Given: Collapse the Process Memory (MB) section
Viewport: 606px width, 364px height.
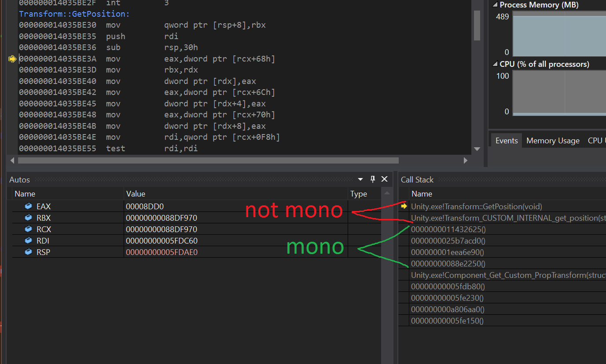Looking at the screenshot, I should (495, 5).
